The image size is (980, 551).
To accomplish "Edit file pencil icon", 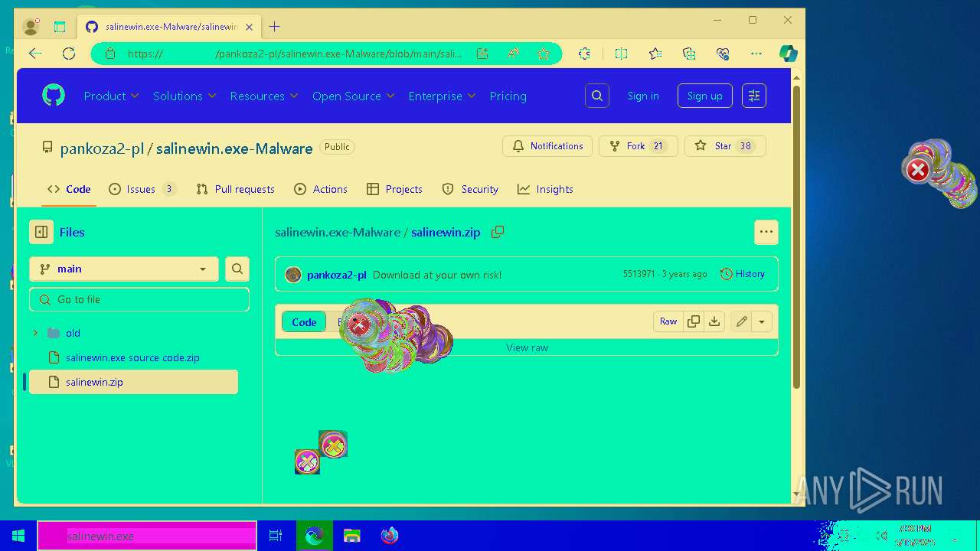I will (741, 321).
